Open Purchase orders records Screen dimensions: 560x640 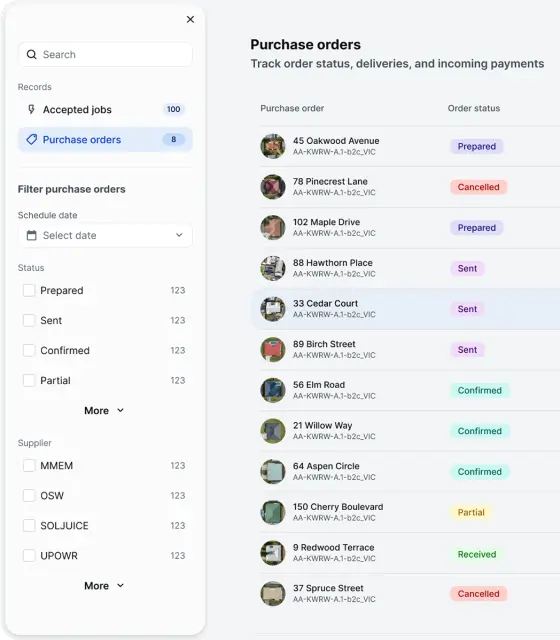(x=105, y=140)
